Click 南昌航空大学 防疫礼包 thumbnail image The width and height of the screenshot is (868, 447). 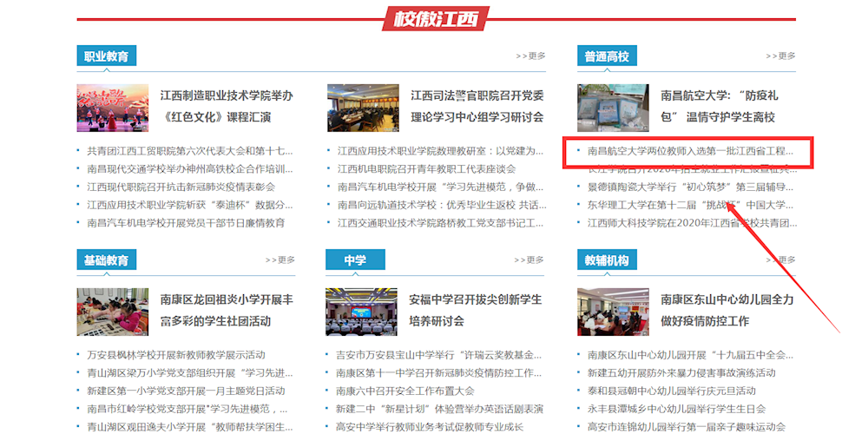pos(612,108)
